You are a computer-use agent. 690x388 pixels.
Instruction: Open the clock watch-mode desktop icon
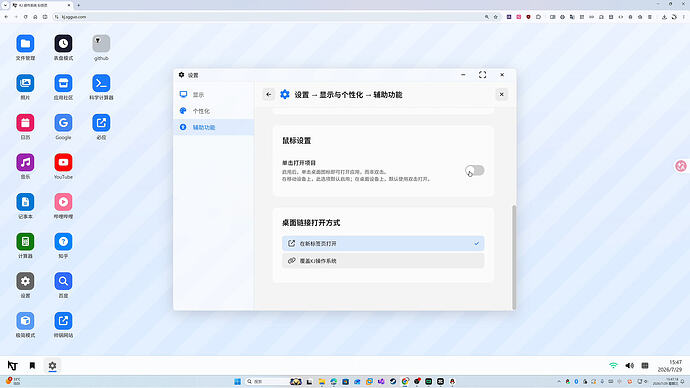[63, 44]
